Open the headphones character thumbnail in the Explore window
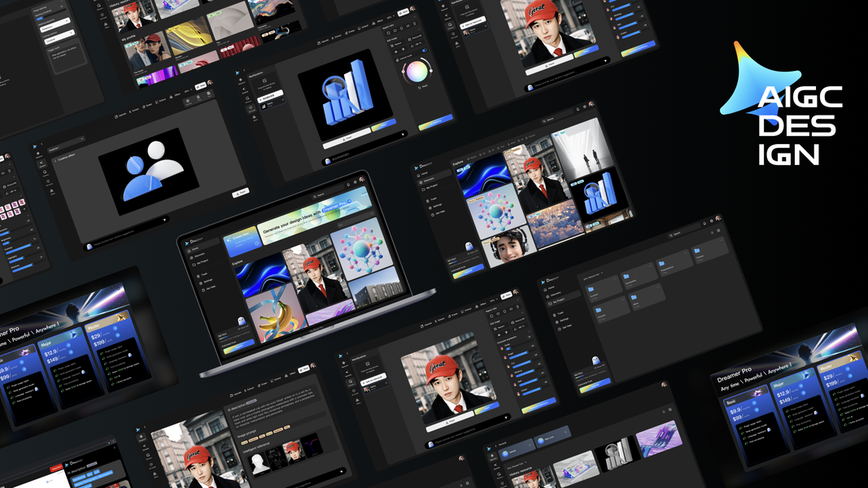This screenshot has width=868, height=488. [x=509, y=246]
